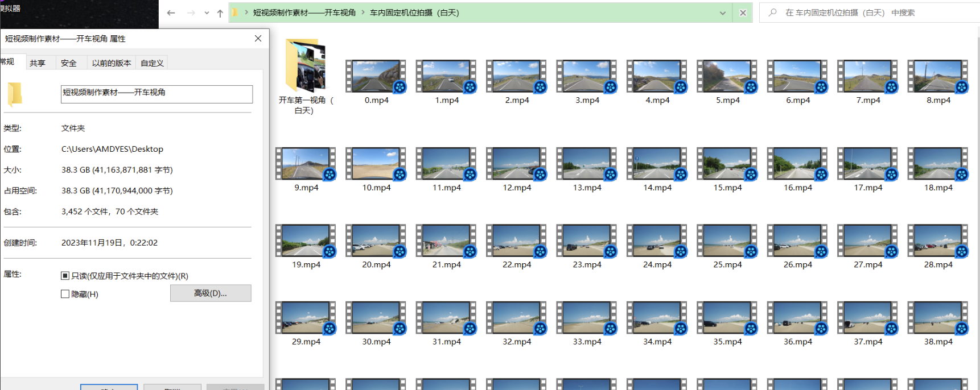This screenshot has height=390, width=980.
Task: Enable the 隐藏 hidden checkbox
Action: point(65,294)
